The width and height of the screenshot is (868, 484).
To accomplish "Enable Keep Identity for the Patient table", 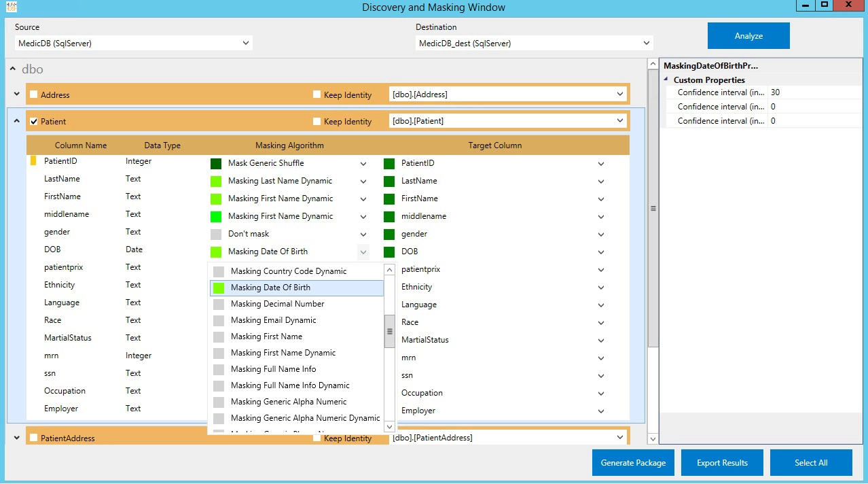I will pyautogui.click(x=317, y=121).
